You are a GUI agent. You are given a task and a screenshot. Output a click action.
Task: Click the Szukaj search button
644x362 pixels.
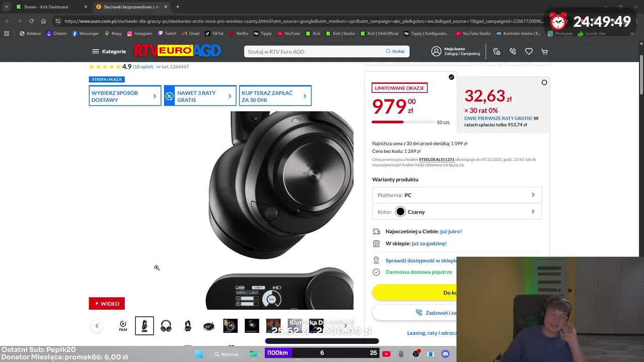[x=395, y=51]
